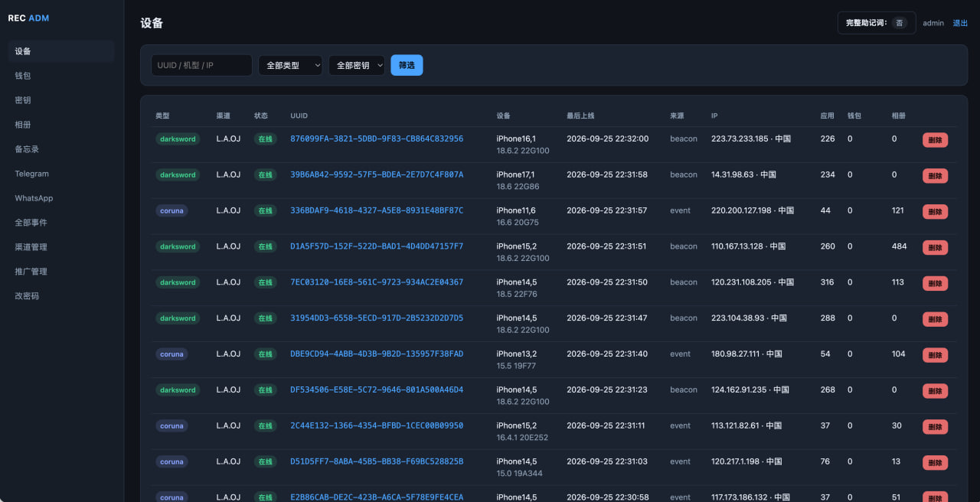Click darksword tag in the iPhone16,1 row
The width and height of the screenshot is (980, 502).
coord(178,139)
